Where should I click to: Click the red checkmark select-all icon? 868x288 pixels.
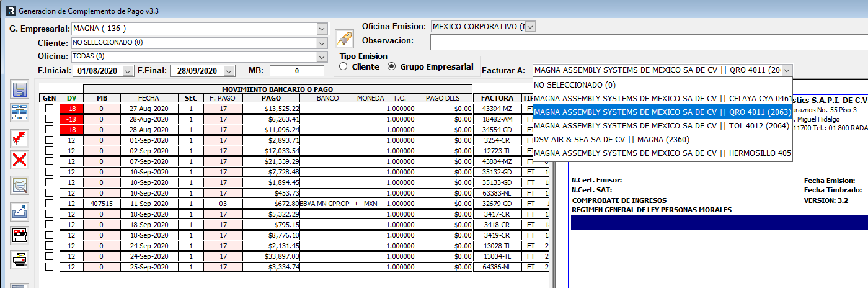point(20,138)
